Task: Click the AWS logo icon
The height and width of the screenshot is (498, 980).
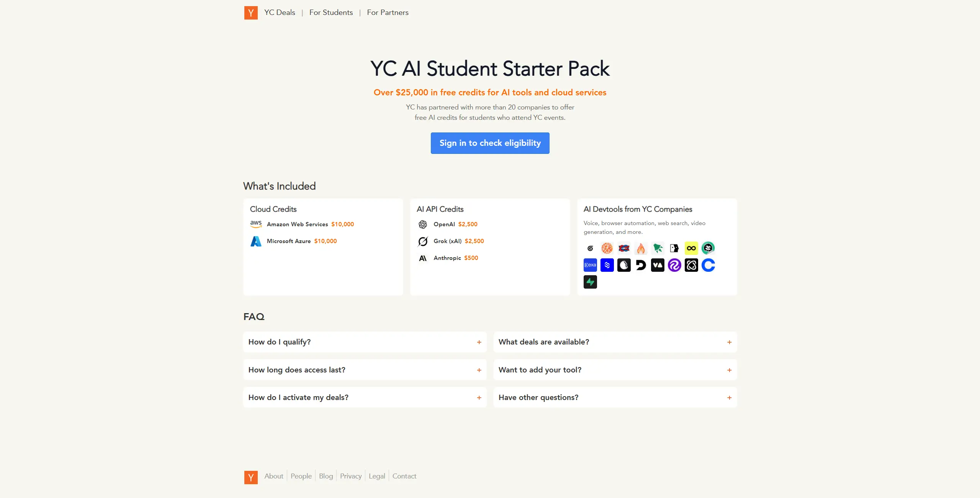Action: pos(256,224)
